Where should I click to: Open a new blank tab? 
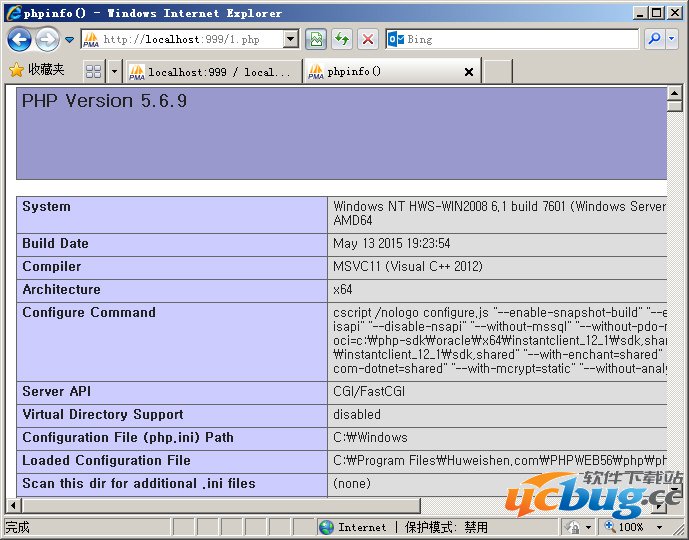click(498, 72)
